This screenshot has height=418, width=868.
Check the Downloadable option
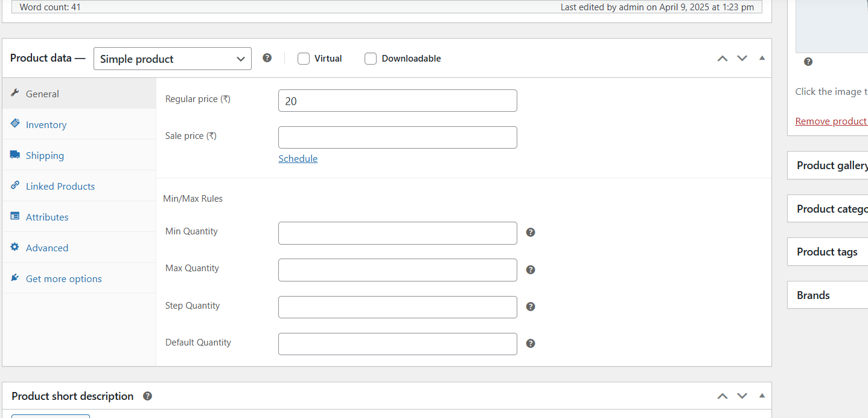coord(370,58)
